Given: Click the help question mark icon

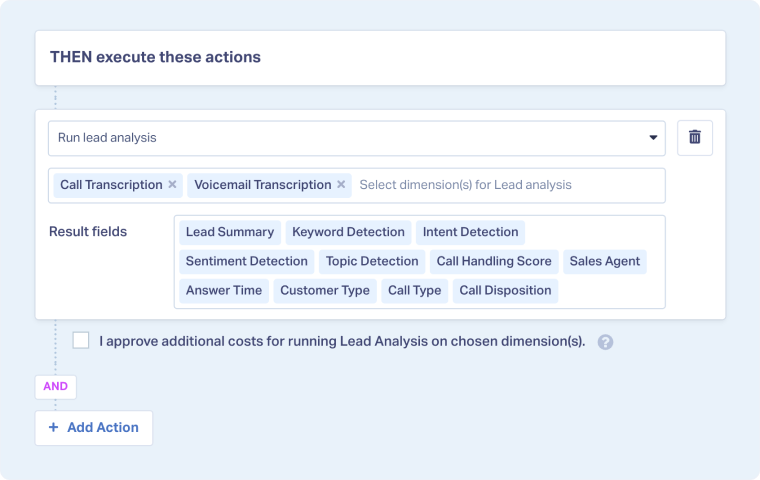Looking at the screenshot, I should [x=605, y=342].
